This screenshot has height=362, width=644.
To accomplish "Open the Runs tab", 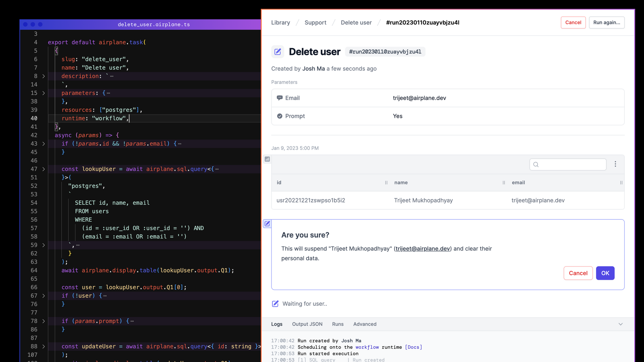I will point(338,324).
